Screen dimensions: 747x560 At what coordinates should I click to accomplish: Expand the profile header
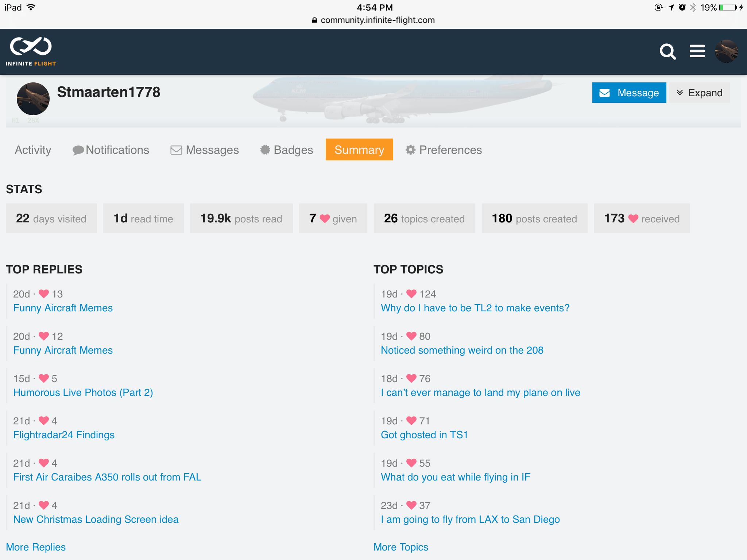click(700, 93)
